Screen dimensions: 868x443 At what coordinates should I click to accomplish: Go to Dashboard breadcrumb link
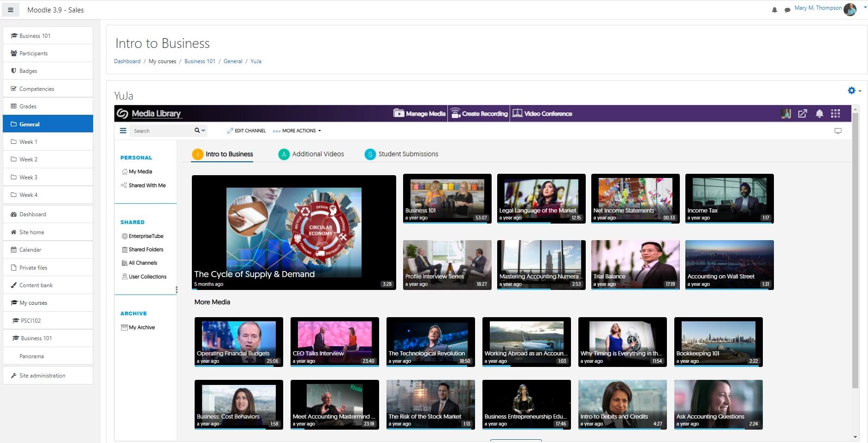pos(127,61)
